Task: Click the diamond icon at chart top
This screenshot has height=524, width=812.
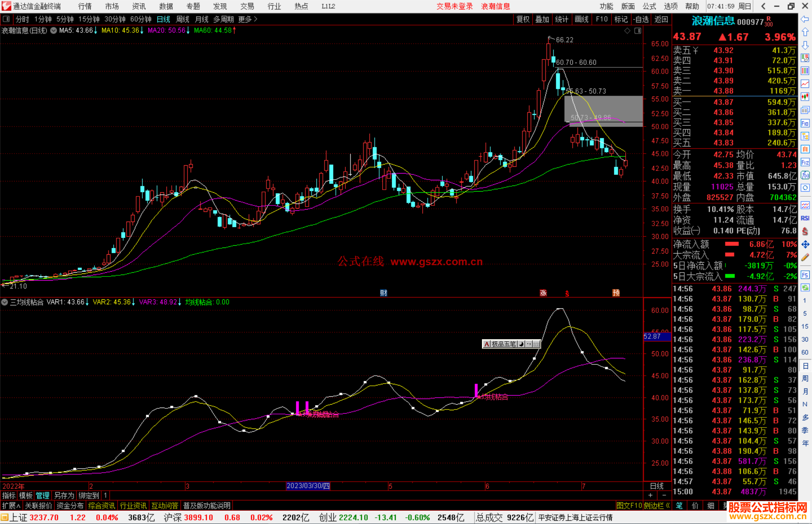Action: click(x=627, y=31)
